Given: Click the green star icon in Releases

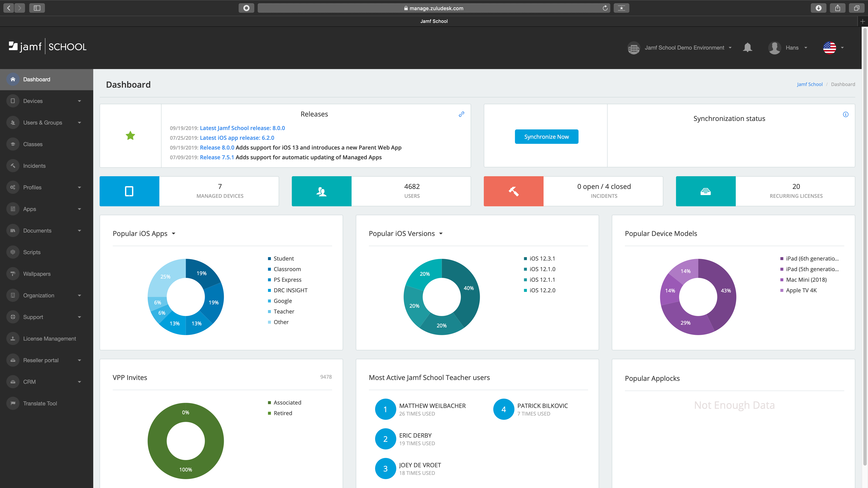Looking at the screenshot, I should pos(130,136).
